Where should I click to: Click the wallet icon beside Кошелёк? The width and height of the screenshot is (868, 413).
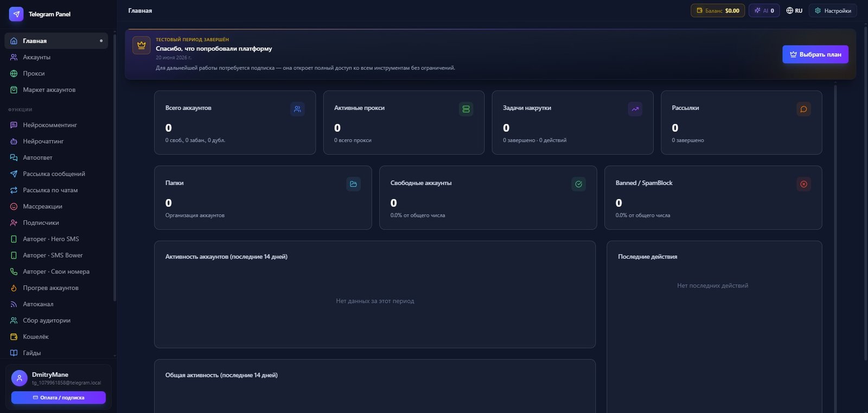[x=14, y=336]
